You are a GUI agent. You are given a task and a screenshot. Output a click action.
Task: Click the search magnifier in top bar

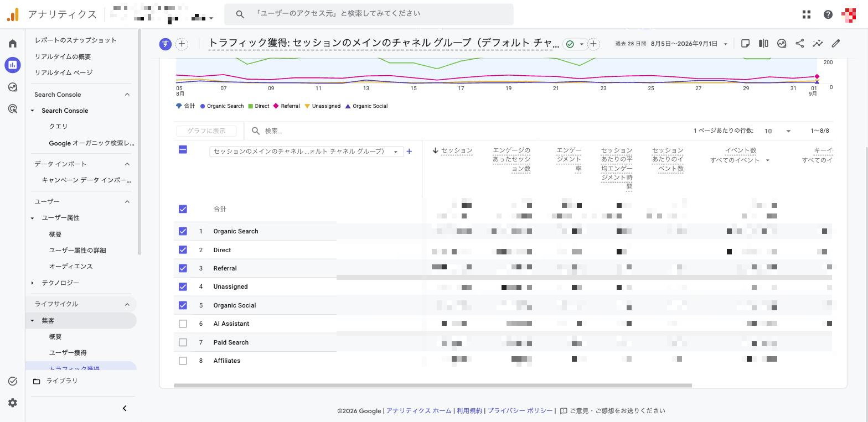pos(240,14)
